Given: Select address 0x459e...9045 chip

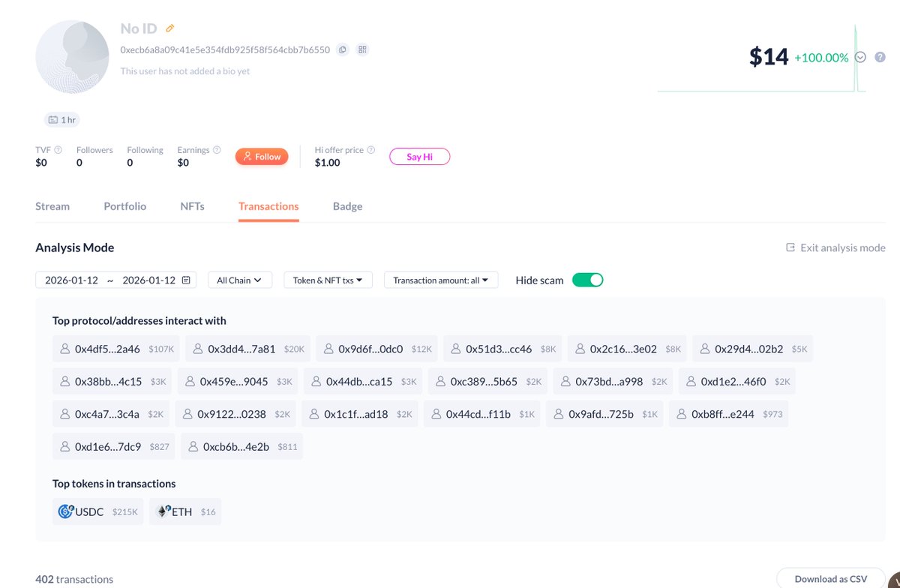Looking at the screenshot, I should 238,381.
